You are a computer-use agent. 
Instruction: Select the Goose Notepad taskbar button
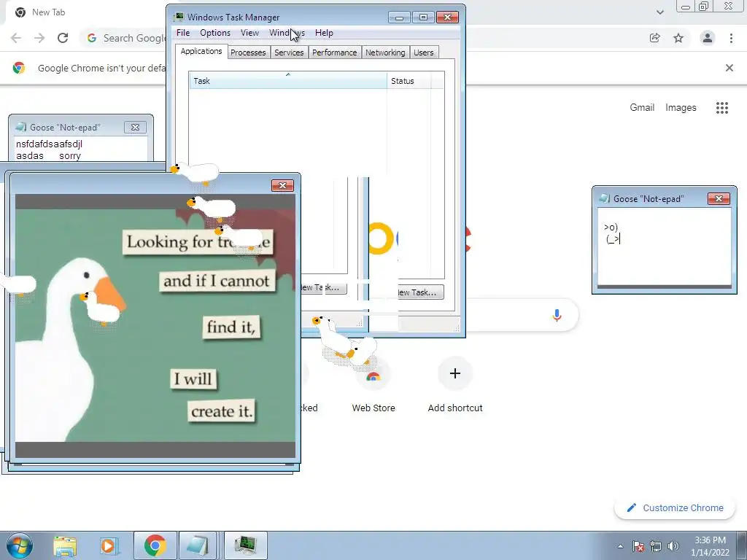[197, 545]
